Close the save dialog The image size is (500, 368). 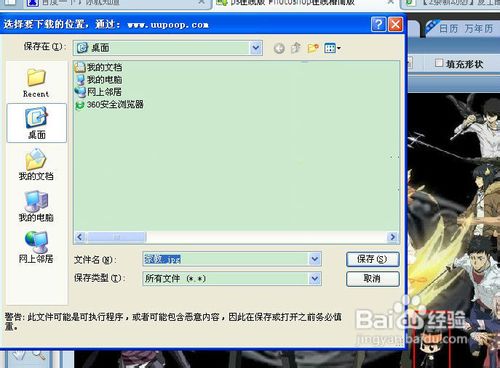coord(395,24)
